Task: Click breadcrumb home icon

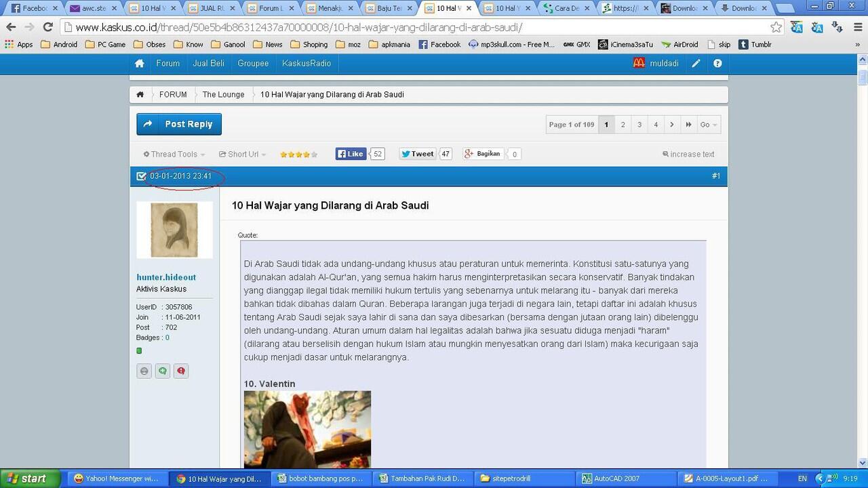Action: click(x=140, y=94)
